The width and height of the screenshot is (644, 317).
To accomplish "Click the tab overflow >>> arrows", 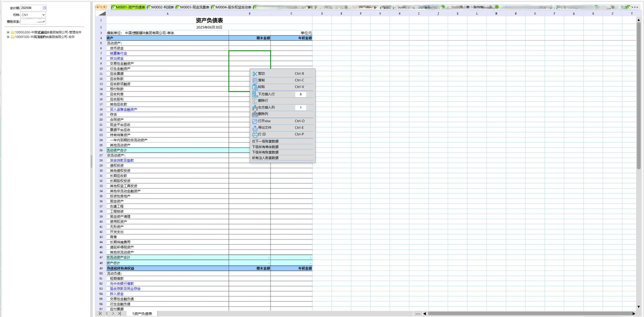I will 635,7.
